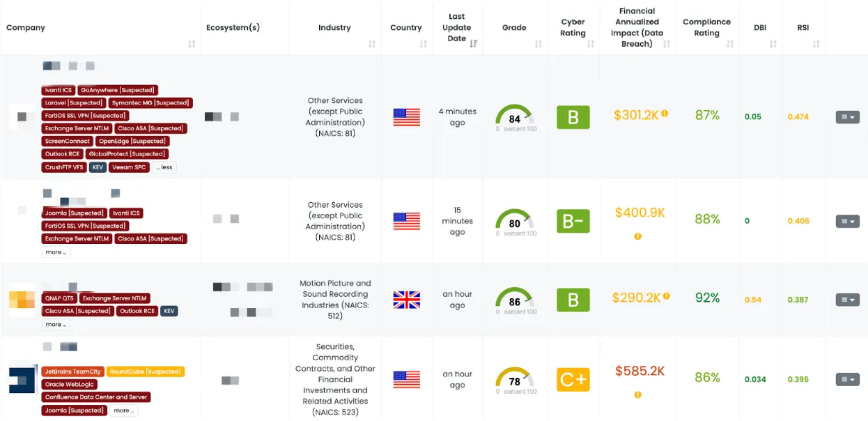Open the actions menu on the C+ rated row
Image resolution: width=868 pixels, height=421 pixels.
(847, 379)
